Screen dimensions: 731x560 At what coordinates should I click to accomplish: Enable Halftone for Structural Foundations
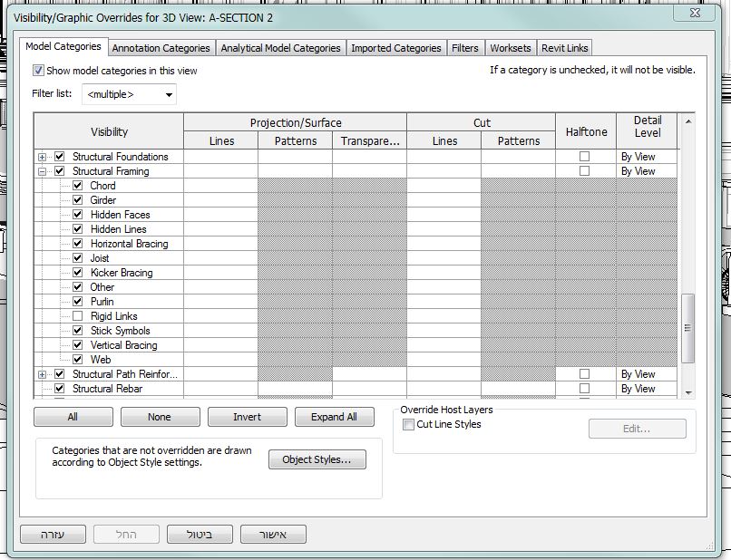584,157
